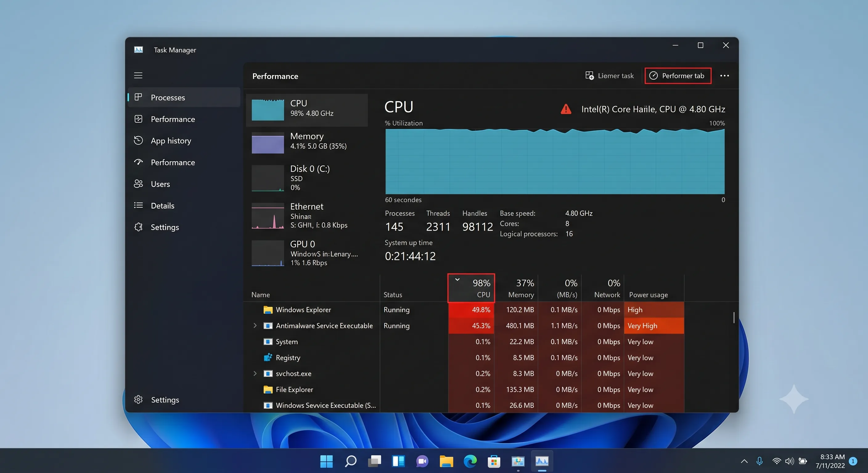Viewport: 868px width, 473px height.
Task: Open File Explorer from taskbar
Action: click(x=446, y=461)
